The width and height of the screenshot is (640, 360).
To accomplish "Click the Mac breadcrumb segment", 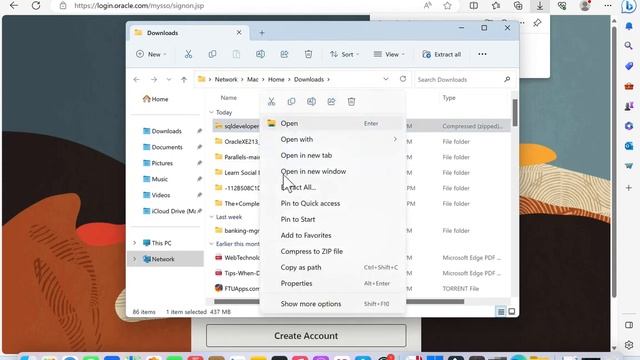I will click(253, 80).
